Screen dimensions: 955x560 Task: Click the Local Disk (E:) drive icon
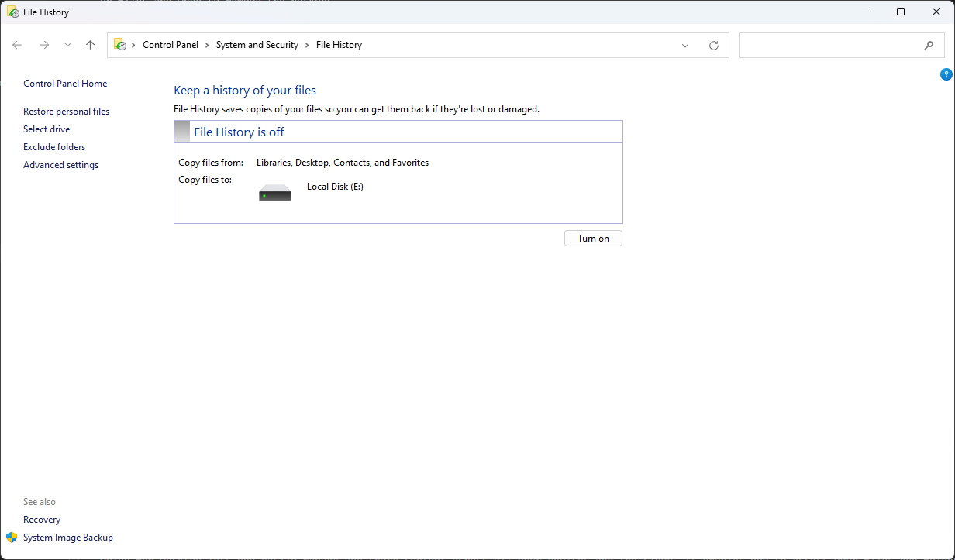tap(275, 193)
